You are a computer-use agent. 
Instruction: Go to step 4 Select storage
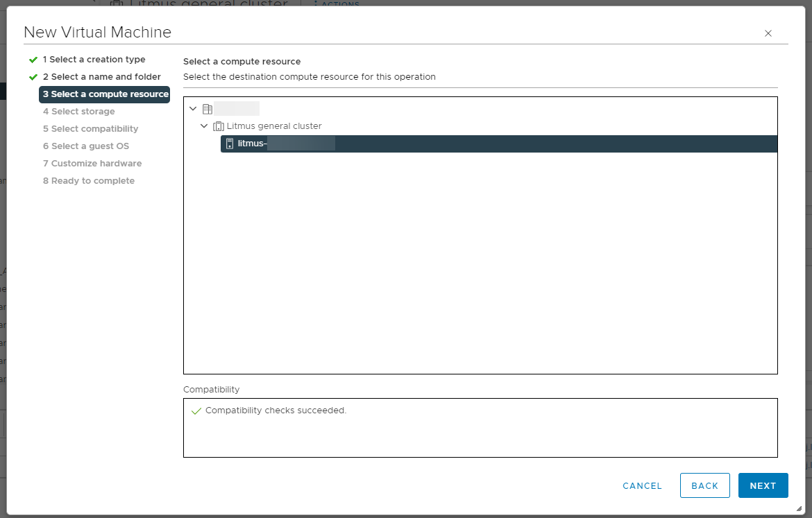[x=78, y=111]
